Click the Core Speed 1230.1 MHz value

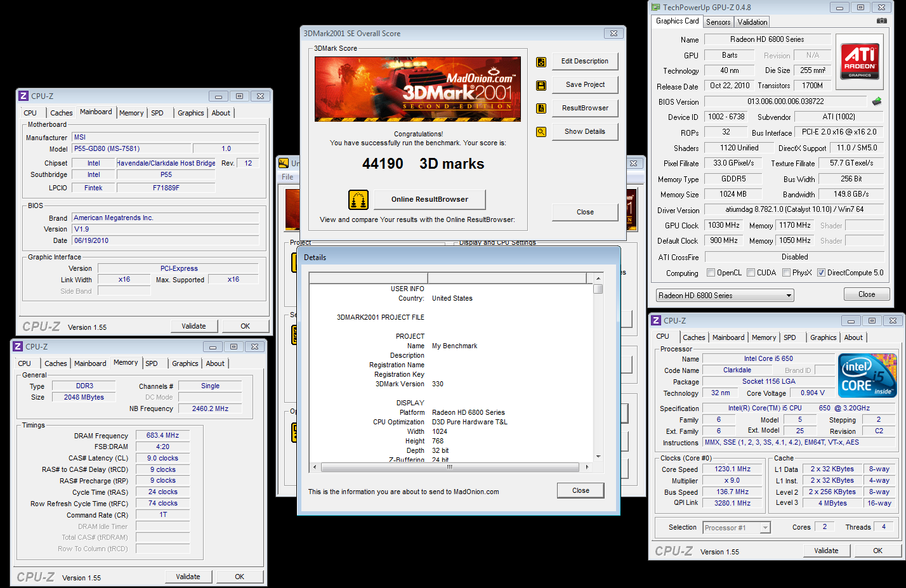(732, 469)
